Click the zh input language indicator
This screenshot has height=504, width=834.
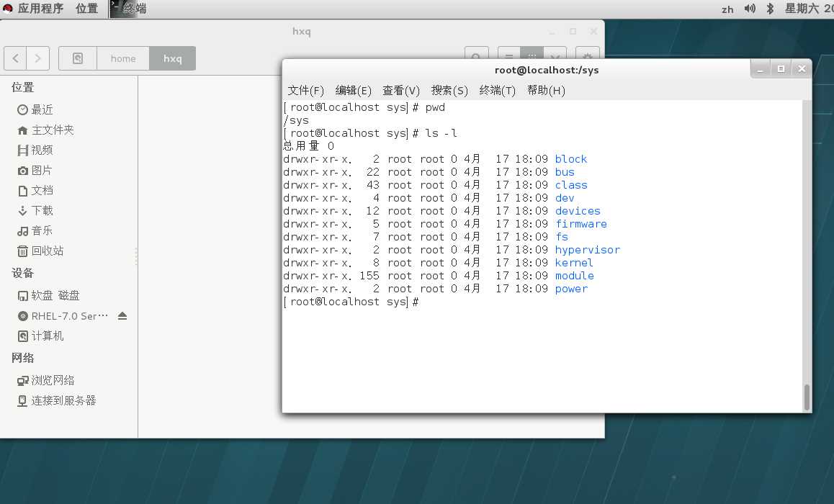coord(727,9)
